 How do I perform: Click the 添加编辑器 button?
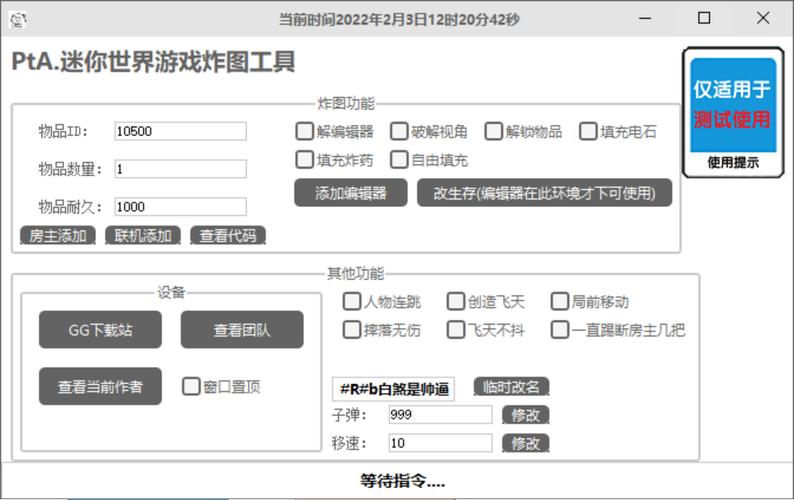click(x=350, y=193)
